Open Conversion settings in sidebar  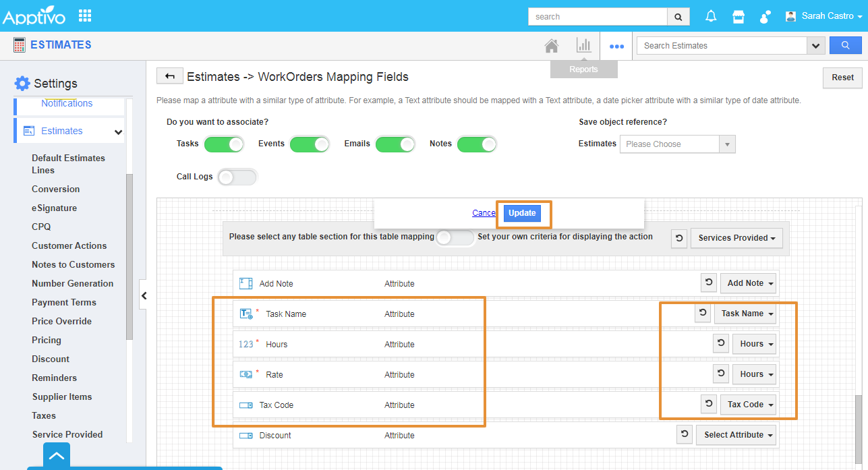[55, 189]
